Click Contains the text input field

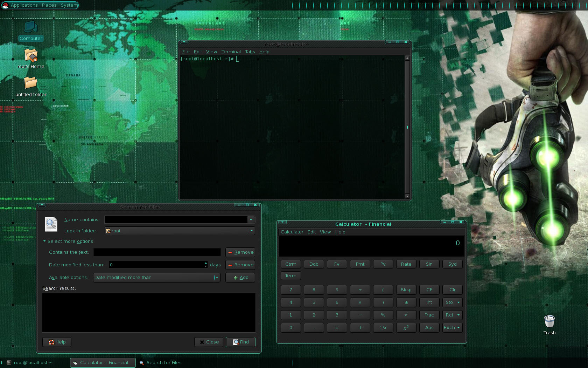(x=157, y=252)
